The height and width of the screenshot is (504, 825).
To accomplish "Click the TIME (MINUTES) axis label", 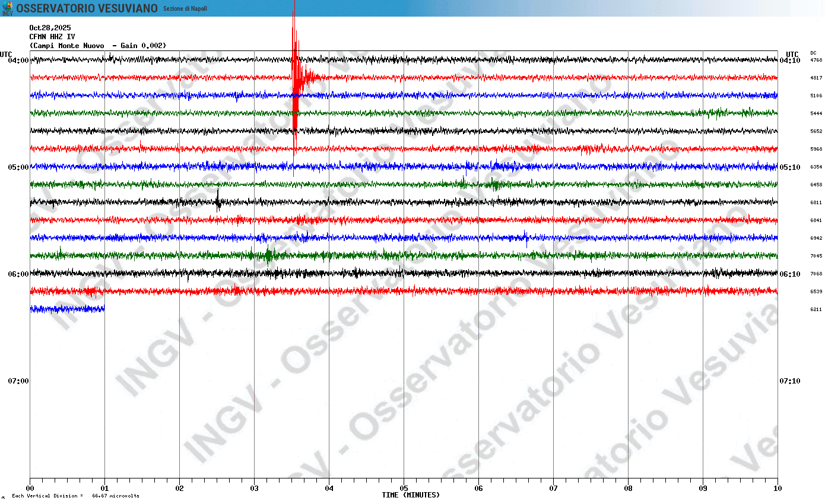I will (411, 495).
